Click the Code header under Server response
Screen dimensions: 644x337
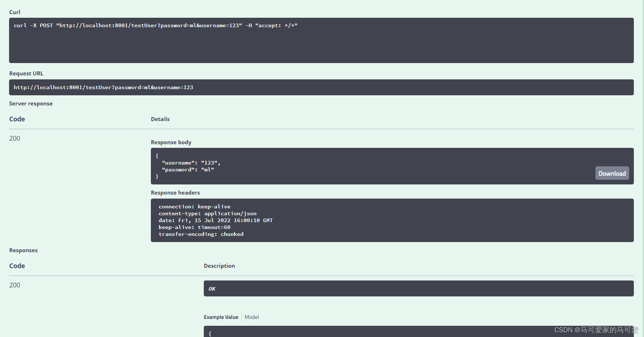point(17,119)
